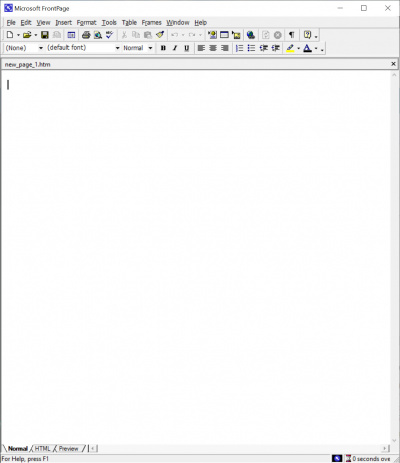Screen dimensions: 400x463
Task: Switch to the HTML view tab
Action: tap(42, 449)
